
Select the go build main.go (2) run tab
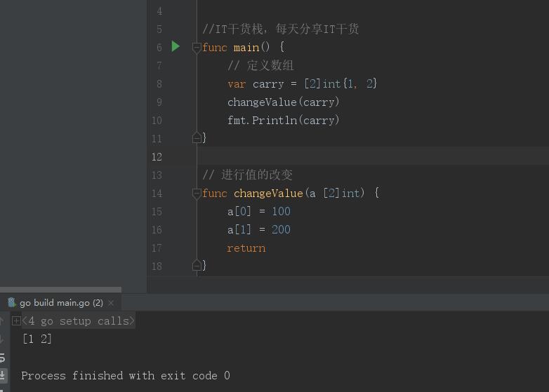click(61, 303)
